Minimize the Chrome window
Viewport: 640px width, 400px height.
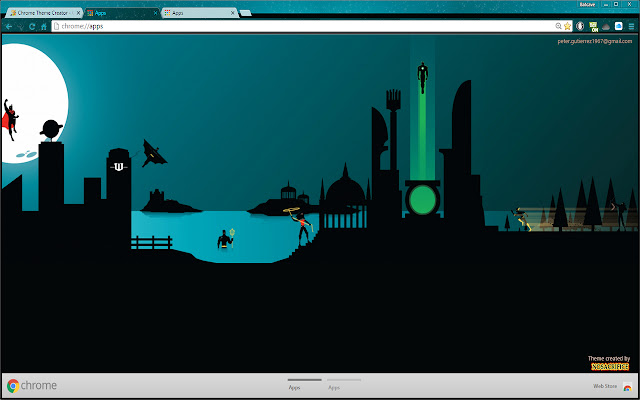pyautogui.click(x=606, y=4)
